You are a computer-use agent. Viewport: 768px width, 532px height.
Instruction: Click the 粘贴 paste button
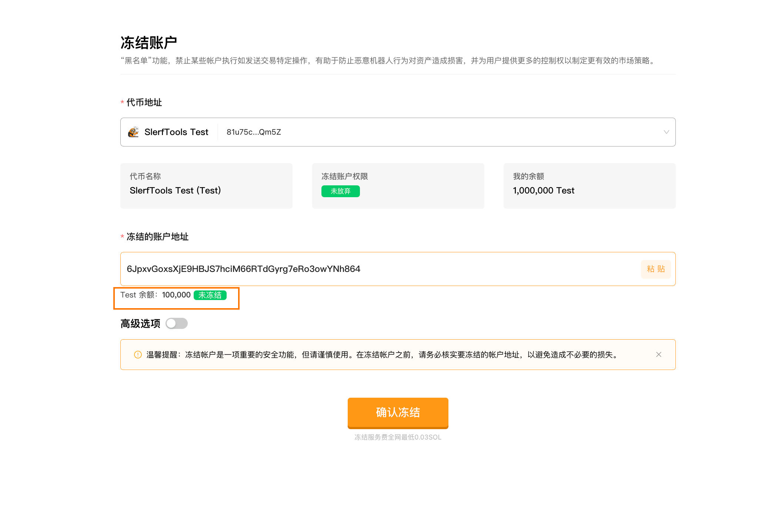(655, 269)
